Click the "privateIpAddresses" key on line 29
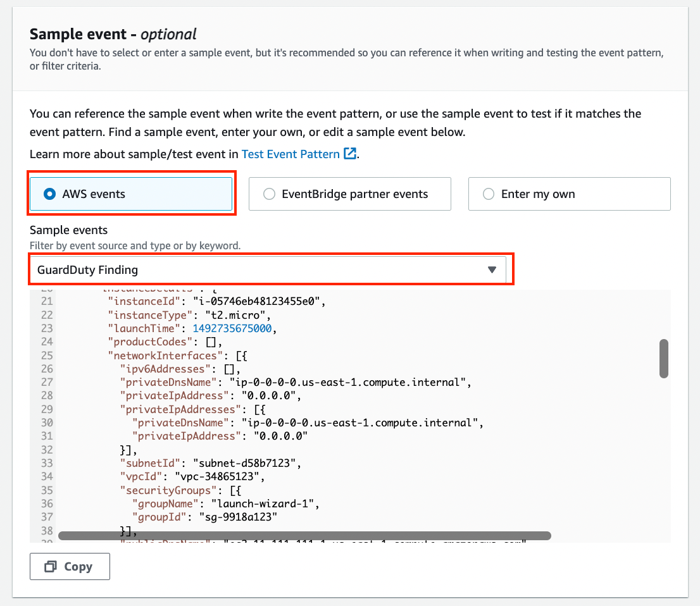This screenshot has width=700, height=606. click(180, 410)
